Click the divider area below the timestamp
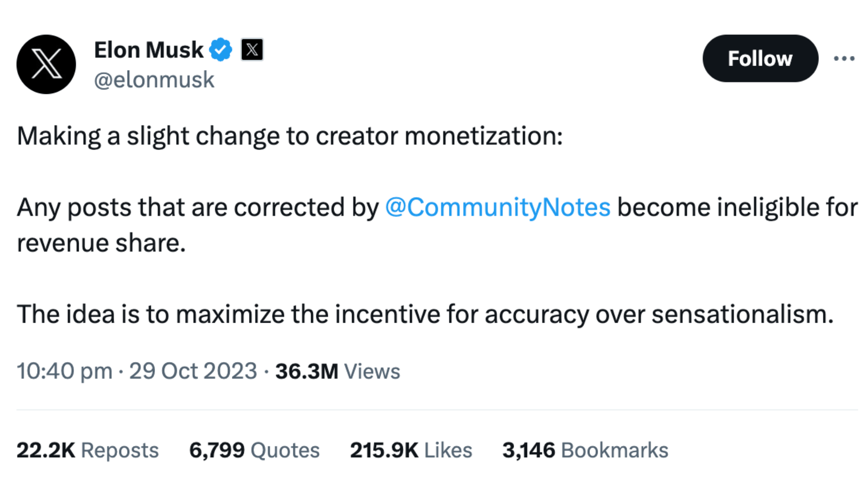Screen dimensions: 868x488 click(434, 409)
